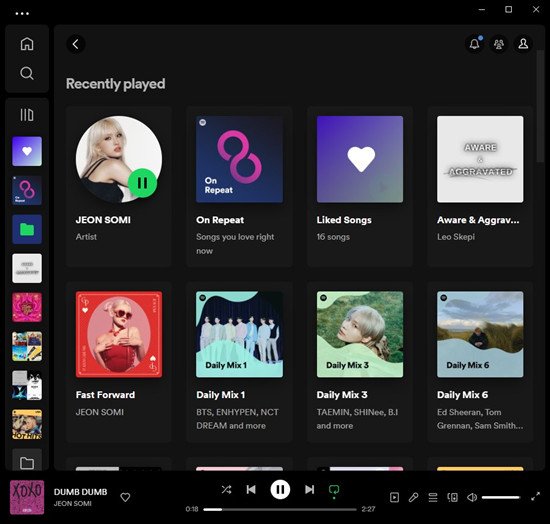Open the Hot Hits sidebar playlist
Viewport: 550px width, 524px height.
[27, 424]
